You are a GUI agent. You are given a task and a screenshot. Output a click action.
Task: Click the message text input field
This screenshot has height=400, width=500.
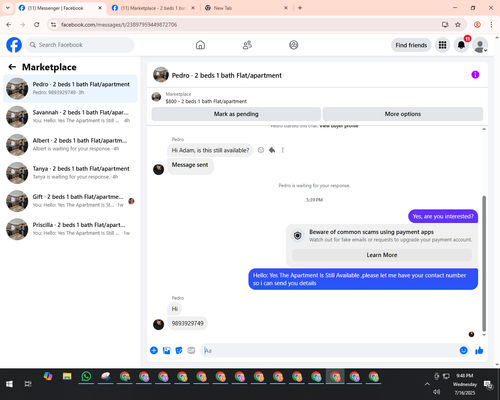pos(330,351)
